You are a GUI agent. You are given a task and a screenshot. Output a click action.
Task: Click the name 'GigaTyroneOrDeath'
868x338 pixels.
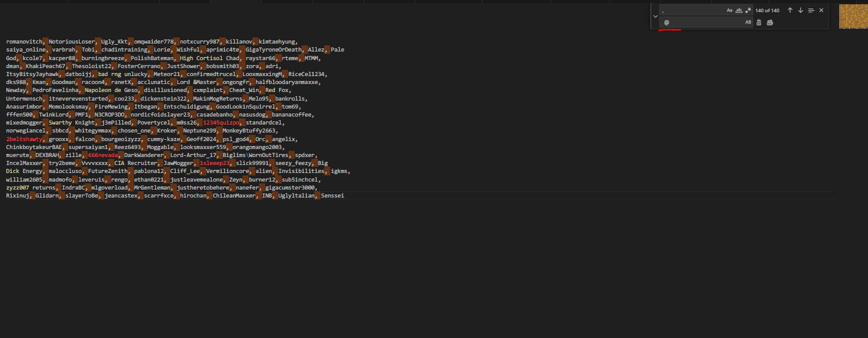point(274,49)
